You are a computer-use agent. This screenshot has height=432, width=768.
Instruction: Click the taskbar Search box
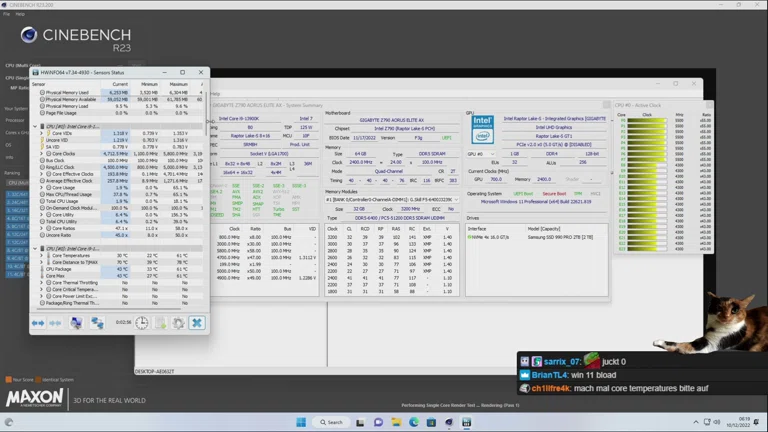click(x=330, y=422)
